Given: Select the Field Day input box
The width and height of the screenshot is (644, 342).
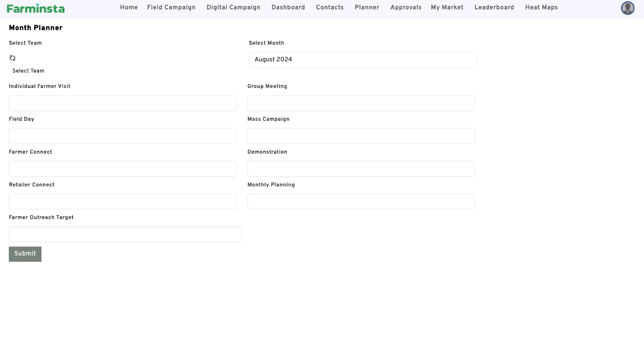Looking at the screenshot, I should pyautogui.click(x=123, y=136).
